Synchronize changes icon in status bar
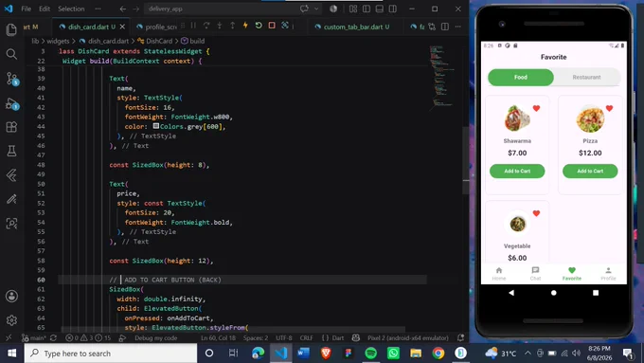 [x=53, y=338]
